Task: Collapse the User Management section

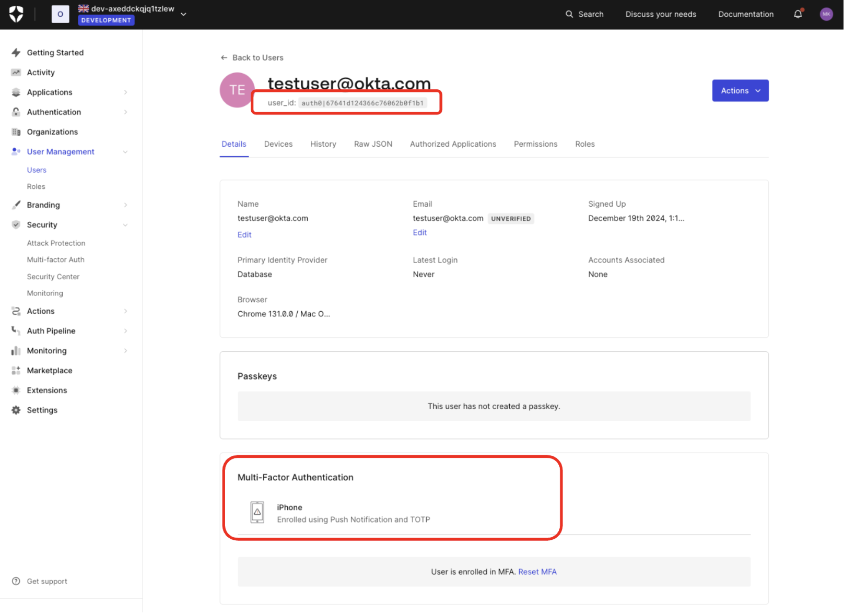Action: 125,152
